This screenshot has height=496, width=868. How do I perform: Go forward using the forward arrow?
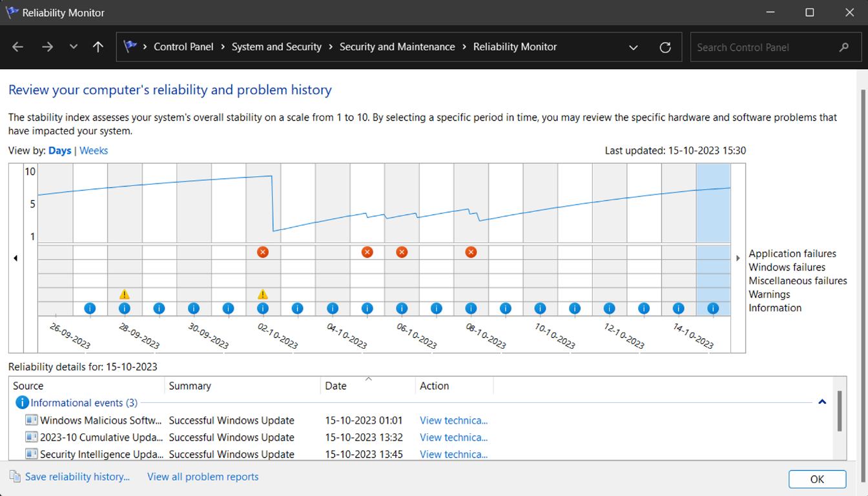[x=47, y=47]
